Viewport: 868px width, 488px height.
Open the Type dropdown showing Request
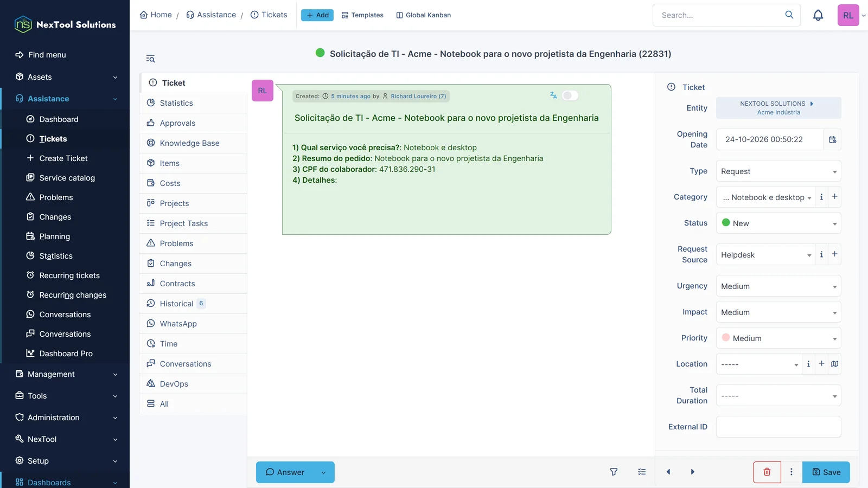coord(778,171)
